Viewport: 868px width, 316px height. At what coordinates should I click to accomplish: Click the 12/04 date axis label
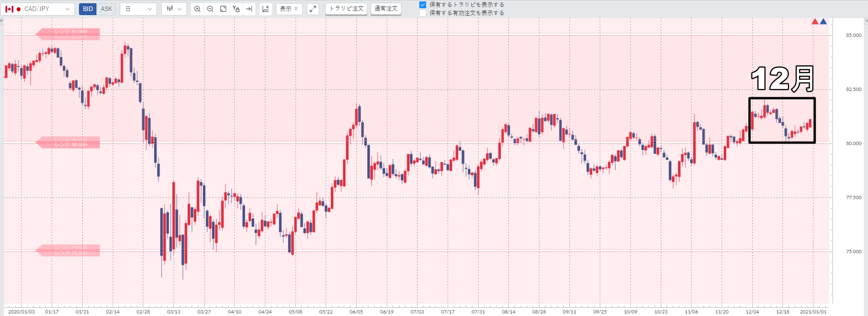pos(752,312)
